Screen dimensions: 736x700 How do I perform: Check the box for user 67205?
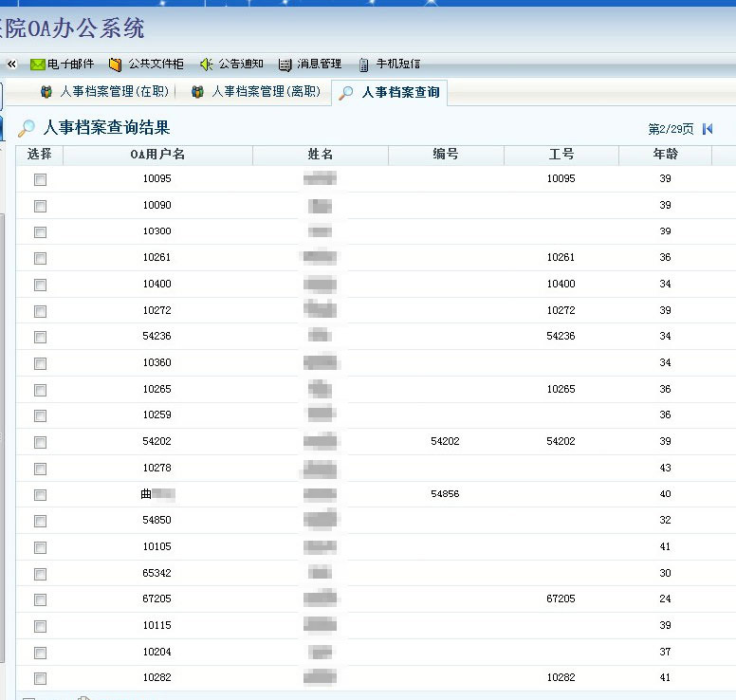point(41,599)
